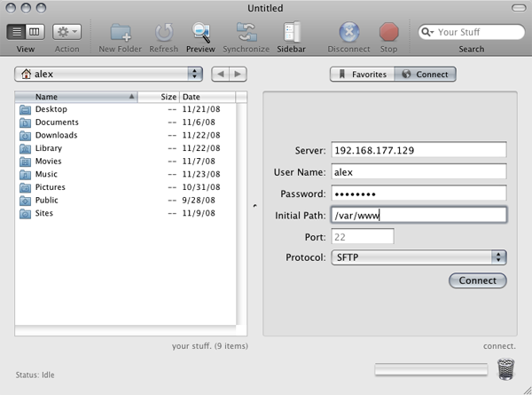Image resolution: width=532 pixels, height=395 pixels.
Task: Click the Status: Idle text
Action: pos(35,375)
